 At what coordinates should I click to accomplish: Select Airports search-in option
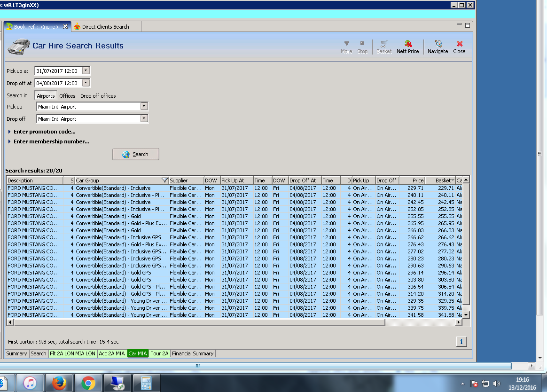(46, 95)
